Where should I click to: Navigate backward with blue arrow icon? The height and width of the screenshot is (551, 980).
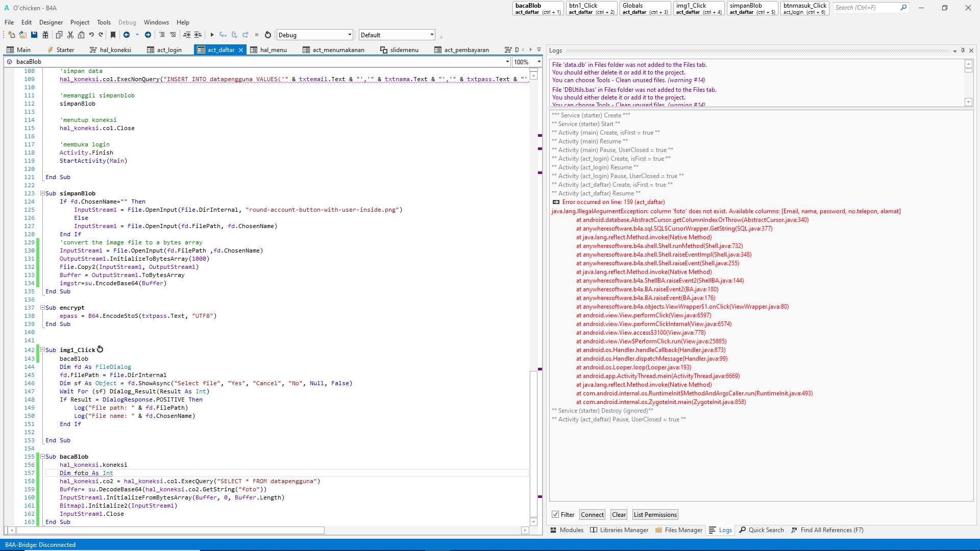[127, 35]
